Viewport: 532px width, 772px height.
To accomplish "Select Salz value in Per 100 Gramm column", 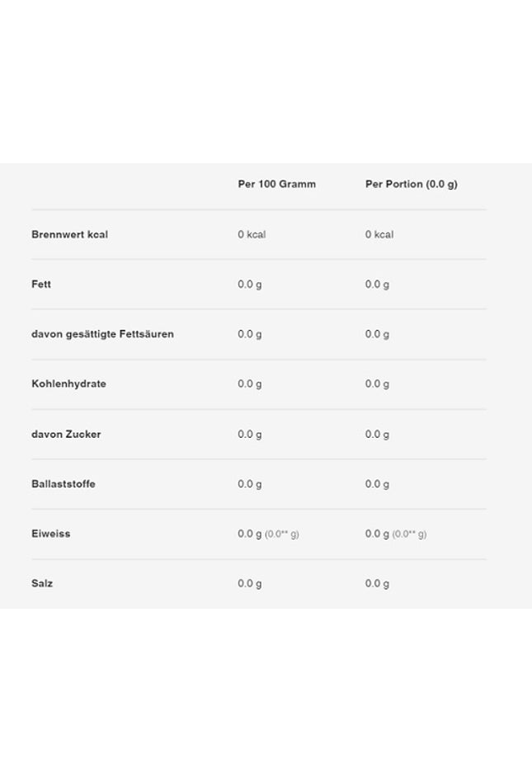I will pos(250,583).
